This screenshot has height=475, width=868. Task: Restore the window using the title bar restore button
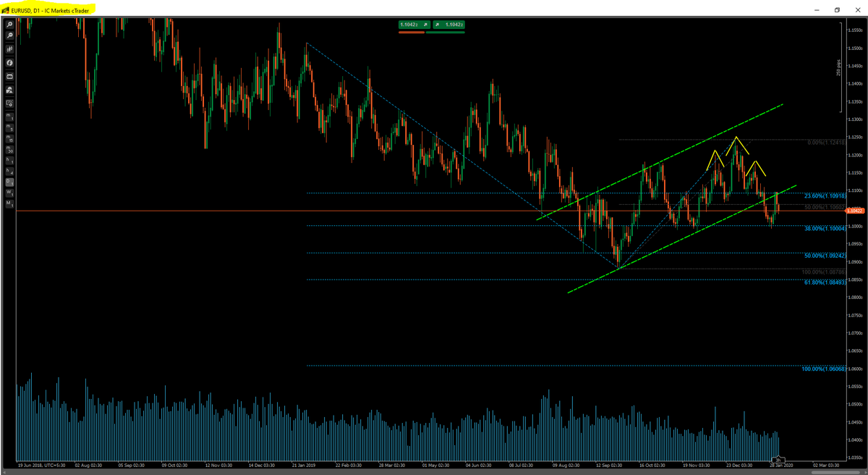[837, 9]
